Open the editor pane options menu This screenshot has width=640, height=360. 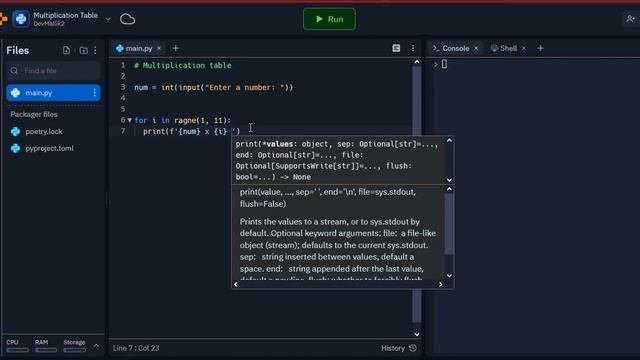413,48
